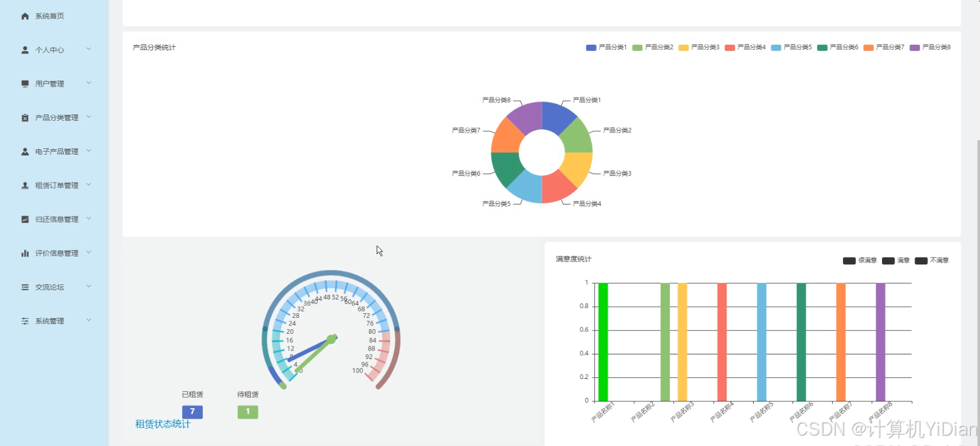This screenshot has width=980, height=446.
Task: Expand the 系统管理 menu chevron
Action: 89,320
